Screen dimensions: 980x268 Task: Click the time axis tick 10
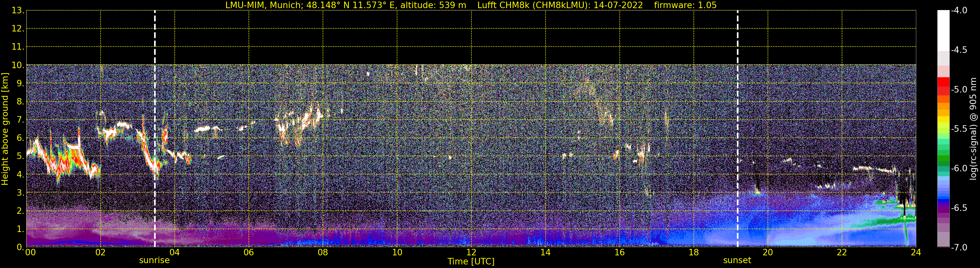(x=397, y=252)
